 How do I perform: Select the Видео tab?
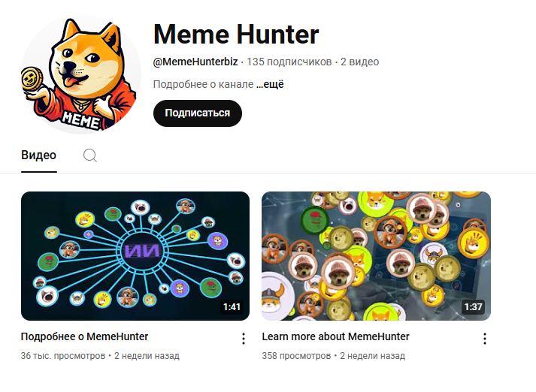[x=38, y=155]
